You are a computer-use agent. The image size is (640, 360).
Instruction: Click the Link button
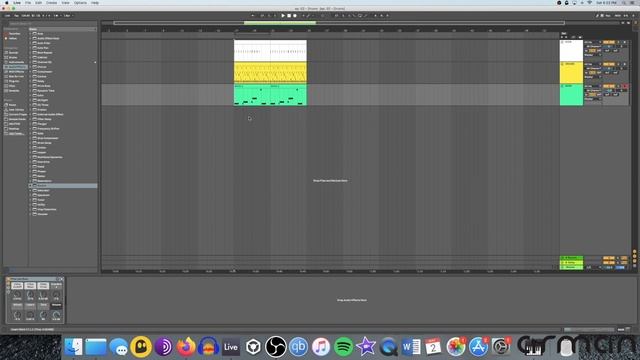coord(7,16)
